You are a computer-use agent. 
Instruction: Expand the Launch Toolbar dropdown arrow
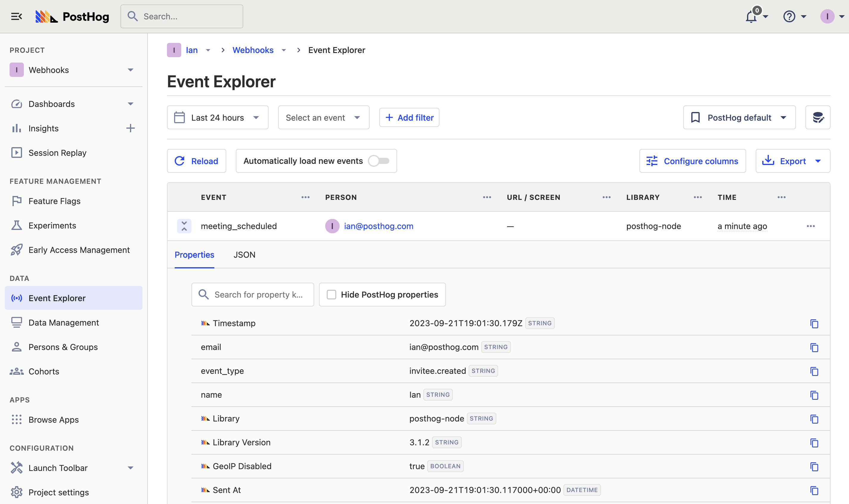tap(131, 468)
